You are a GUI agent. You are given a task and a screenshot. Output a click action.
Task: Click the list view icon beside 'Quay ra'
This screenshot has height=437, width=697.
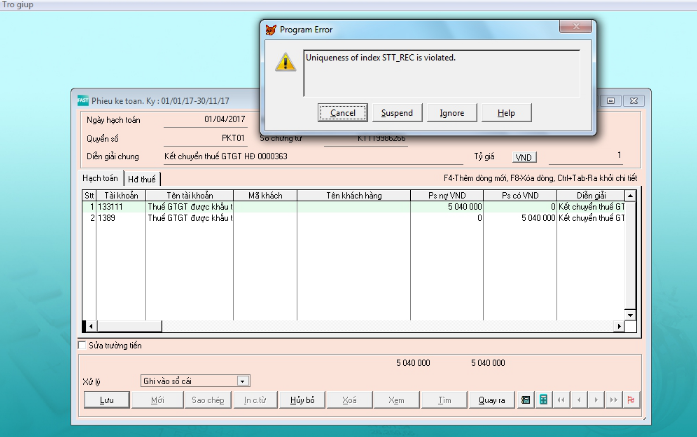coord(527,400)
